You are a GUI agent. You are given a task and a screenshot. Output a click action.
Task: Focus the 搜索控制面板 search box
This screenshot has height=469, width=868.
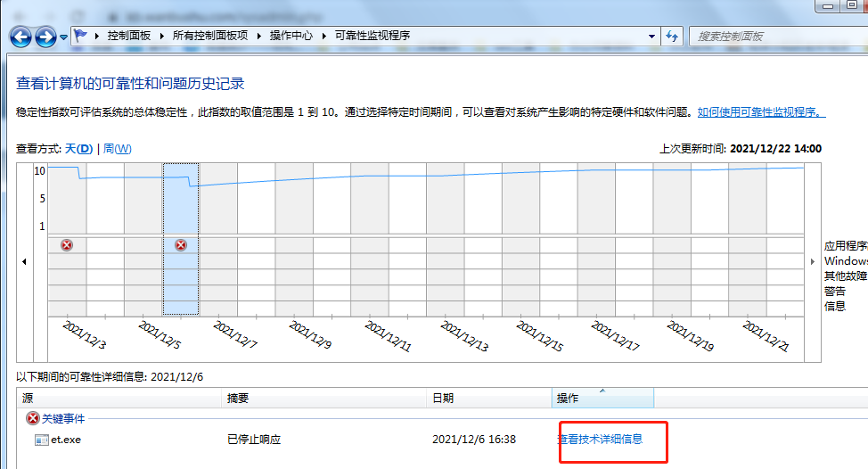click(x=778, y=37)
